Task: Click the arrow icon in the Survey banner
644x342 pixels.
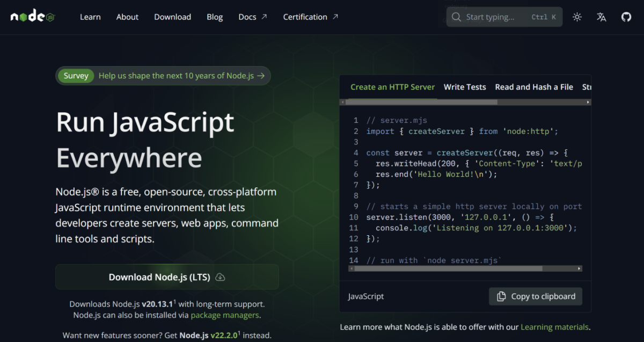Action: [262, 75]
